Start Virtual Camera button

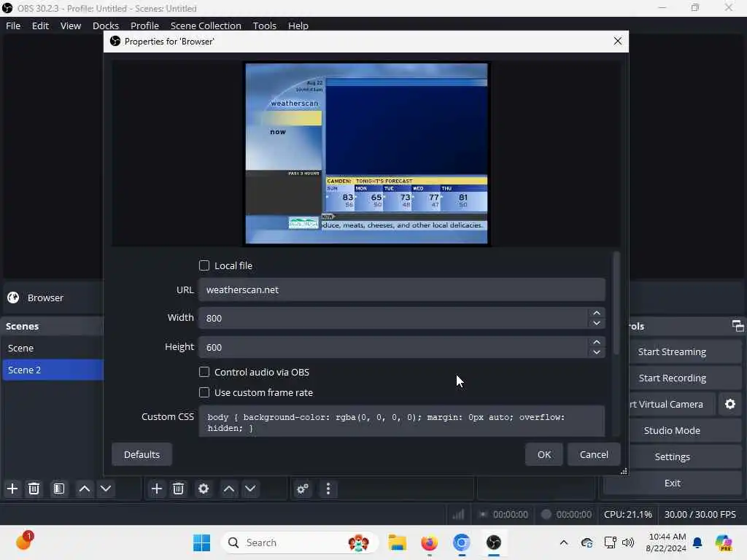click(672, 404)
